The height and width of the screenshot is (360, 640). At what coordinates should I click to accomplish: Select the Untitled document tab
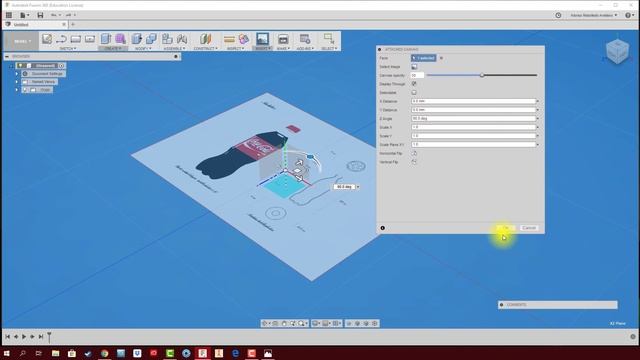pyautogui.click(x=21, y=24)
